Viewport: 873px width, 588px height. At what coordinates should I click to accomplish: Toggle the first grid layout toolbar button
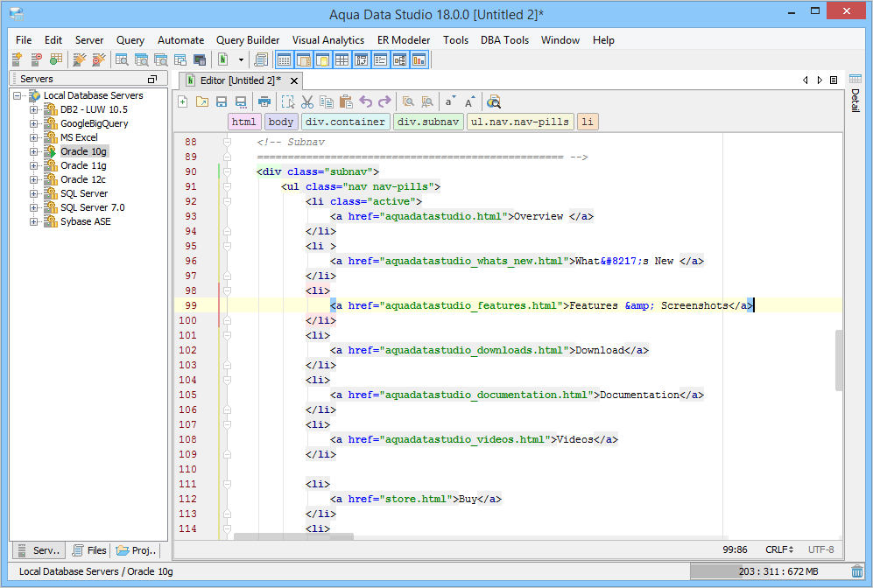(x=284, y=59)
